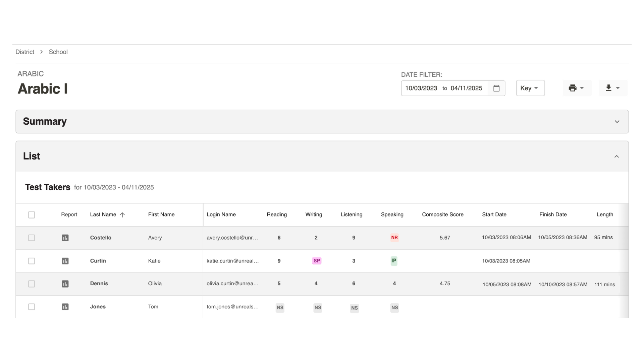Viewport: 644px width, 362px height.
Task: Open the download options dropdown
Action: (x=612, y=88)
